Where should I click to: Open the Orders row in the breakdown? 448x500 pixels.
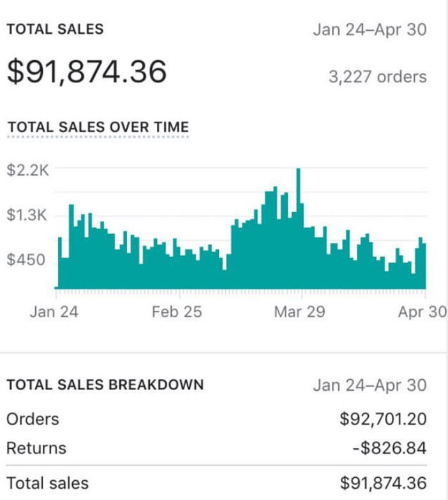tap(33, 419)
